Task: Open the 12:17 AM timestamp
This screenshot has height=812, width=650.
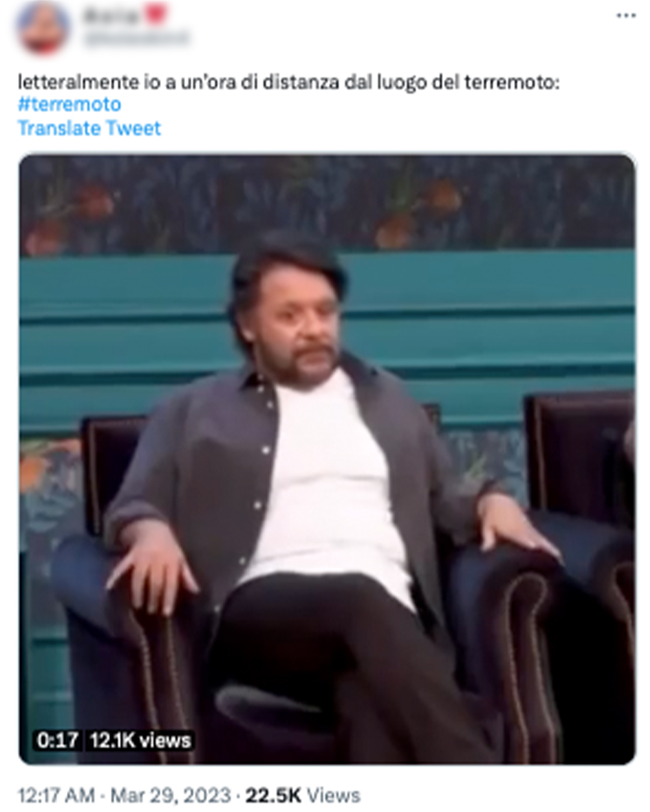Action: coord(56,795)
